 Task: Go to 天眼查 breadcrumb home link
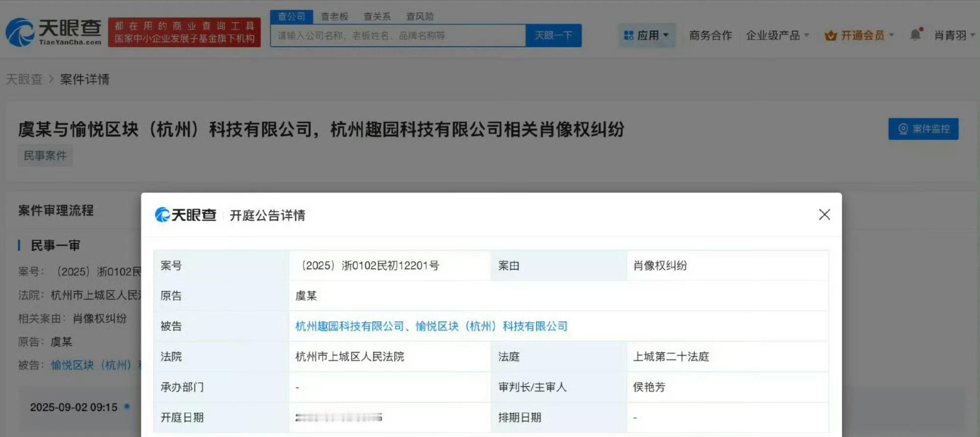(x=24, y=79)
